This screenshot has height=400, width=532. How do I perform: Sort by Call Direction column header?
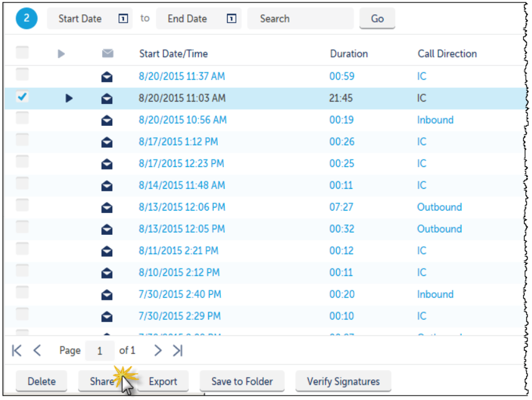[x=447, y=54]
